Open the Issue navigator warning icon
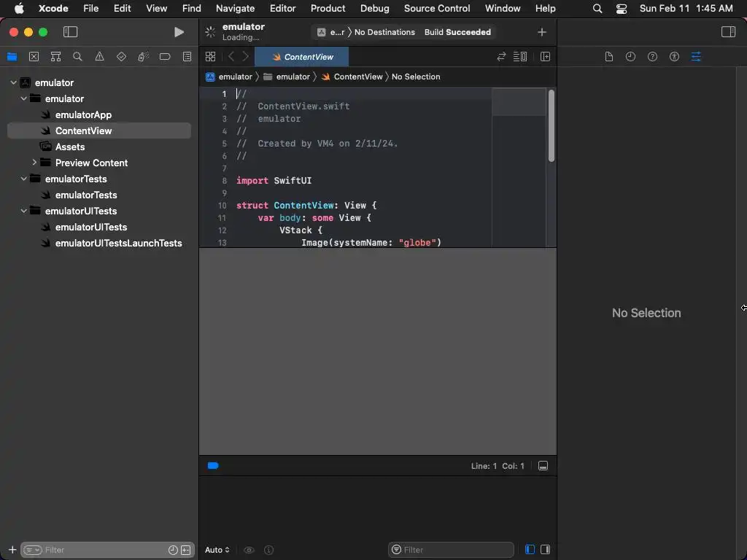The image size is (747, 560). point(99,57)
